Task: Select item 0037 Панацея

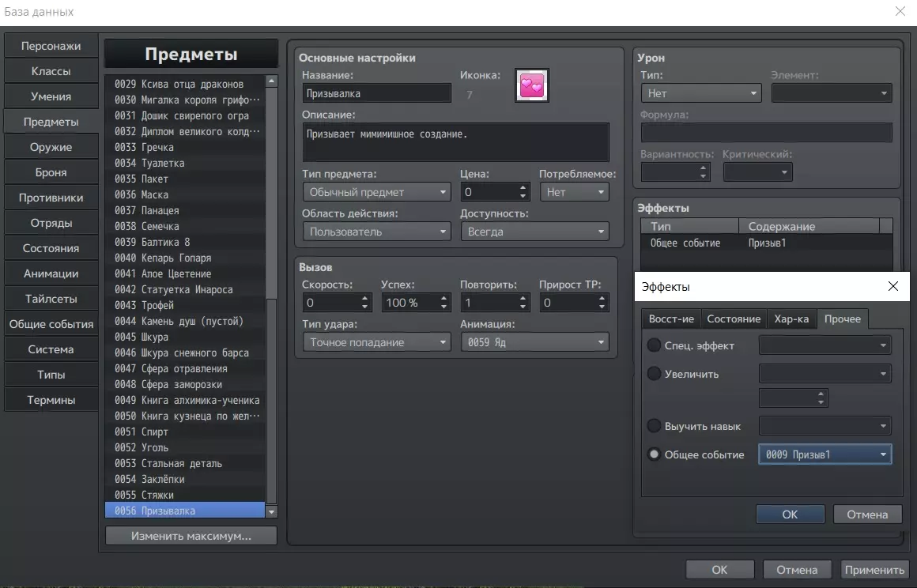Action: [x=185, y=210]
